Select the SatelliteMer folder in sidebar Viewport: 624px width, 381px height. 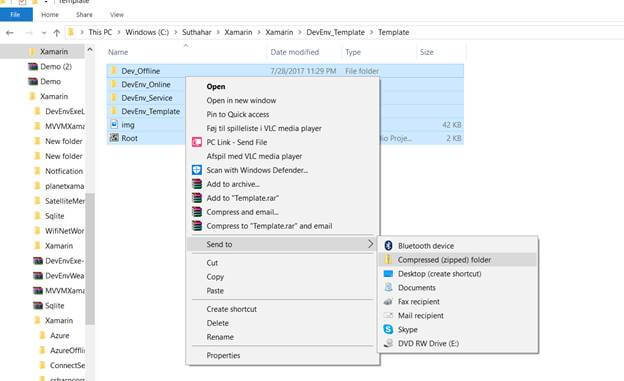(64, 201)
